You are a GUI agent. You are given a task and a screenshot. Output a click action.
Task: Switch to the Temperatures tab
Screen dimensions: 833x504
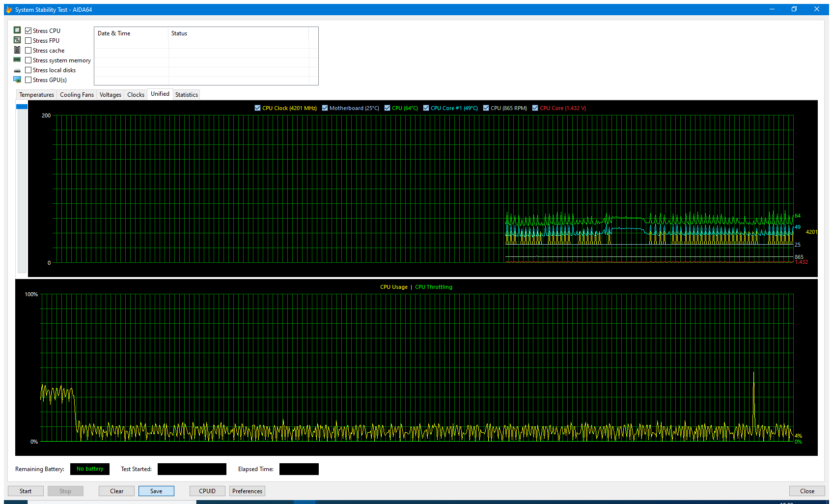[37, 95]
